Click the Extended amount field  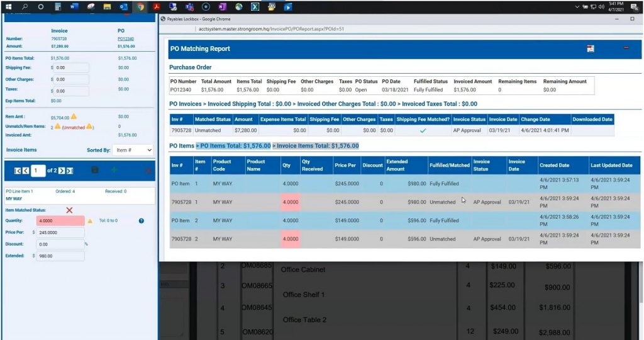[60, 256]
